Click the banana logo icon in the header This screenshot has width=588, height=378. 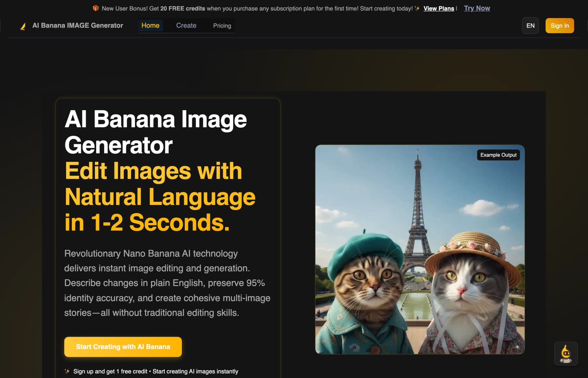[23, 25]
